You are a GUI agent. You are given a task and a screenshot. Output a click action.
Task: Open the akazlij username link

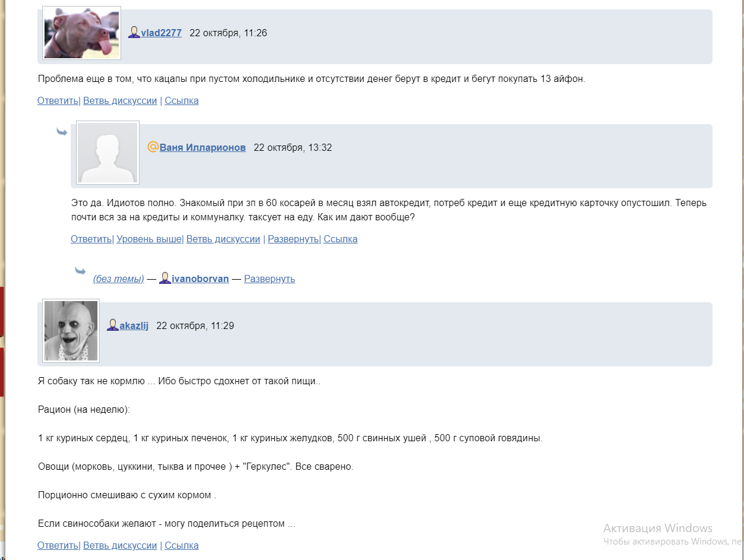134,325
